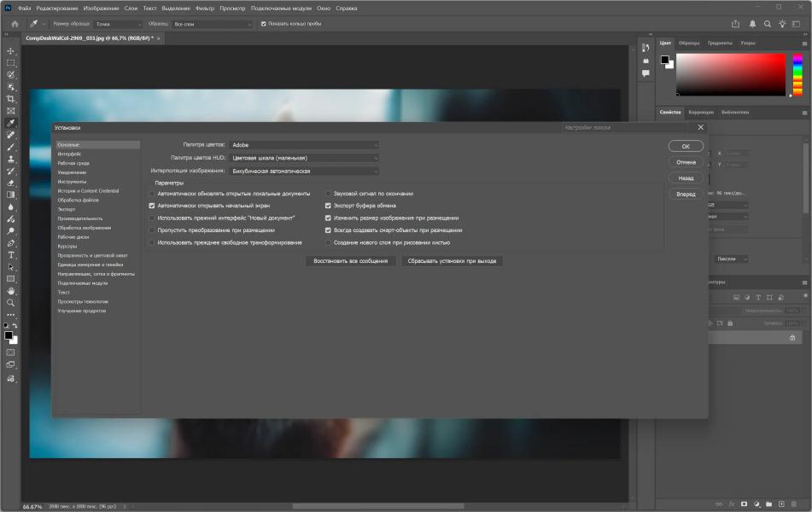Open "Палитра цветов HUD" dropdown
The width and height of the screenshot is (812, 512).
tap(303, 158)
